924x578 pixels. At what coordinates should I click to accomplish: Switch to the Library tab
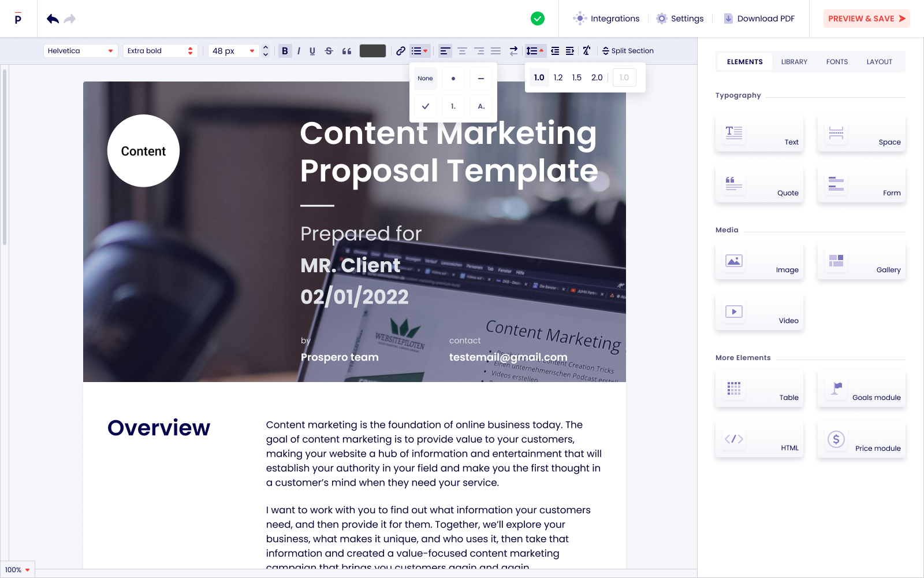(794, 61)
